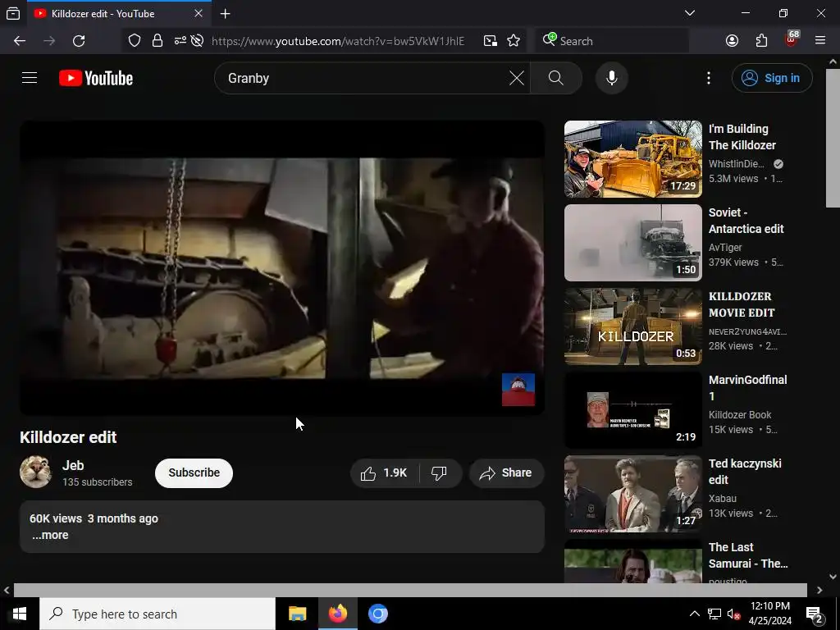Open the Firefox account icon
Screen dimensions: 840x630
coord(732,41)
